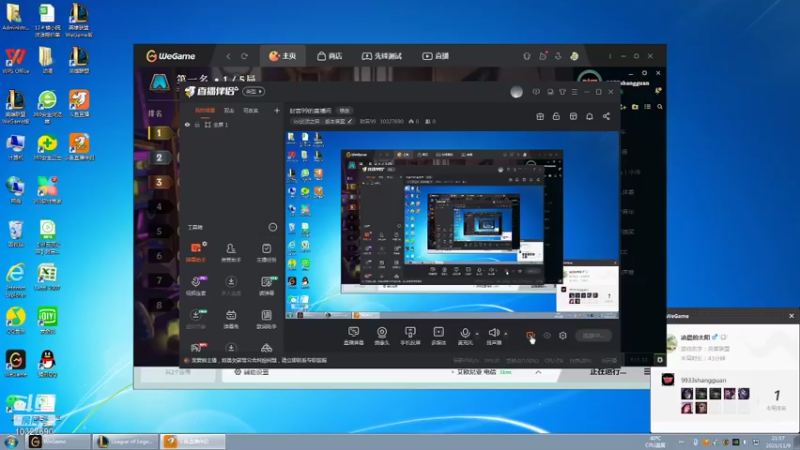Open the layout icon left of the bell
Screen dimensions: 800x450
click(x=573, y=116)
